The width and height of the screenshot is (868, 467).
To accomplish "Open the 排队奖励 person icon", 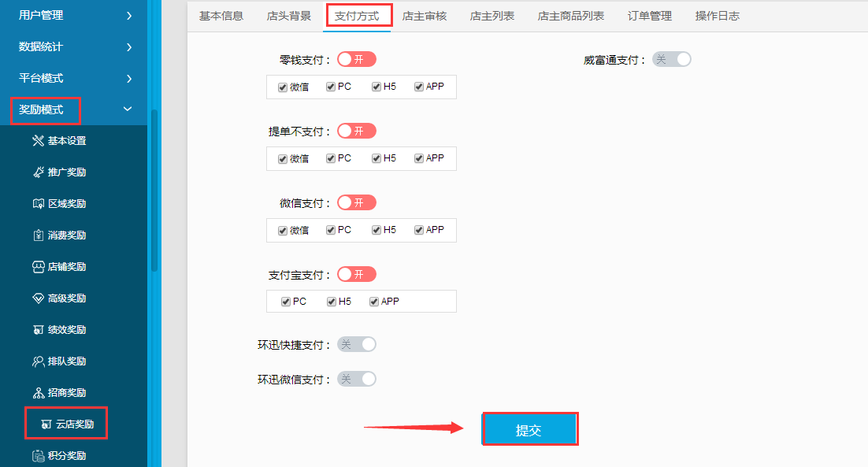I will coord(38,361).
